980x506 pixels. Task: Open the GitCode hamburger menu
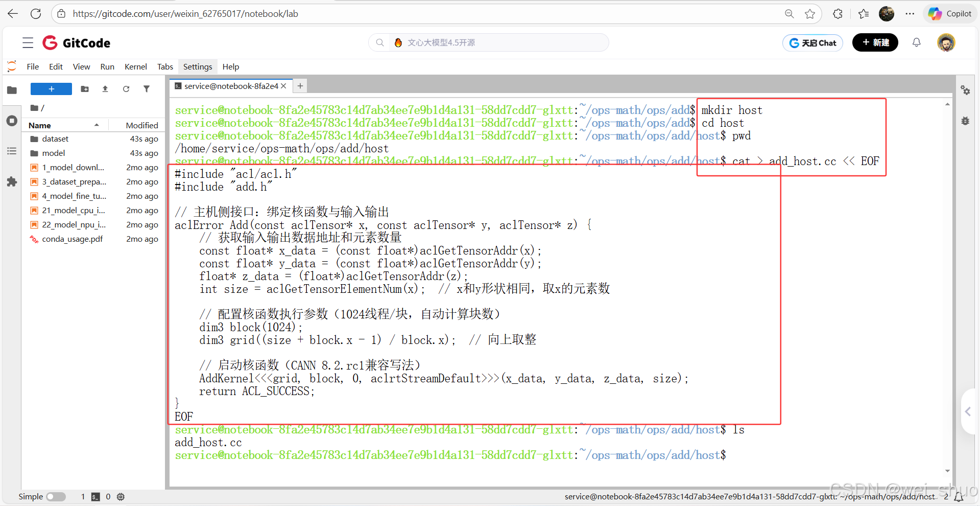click(28, 42)
